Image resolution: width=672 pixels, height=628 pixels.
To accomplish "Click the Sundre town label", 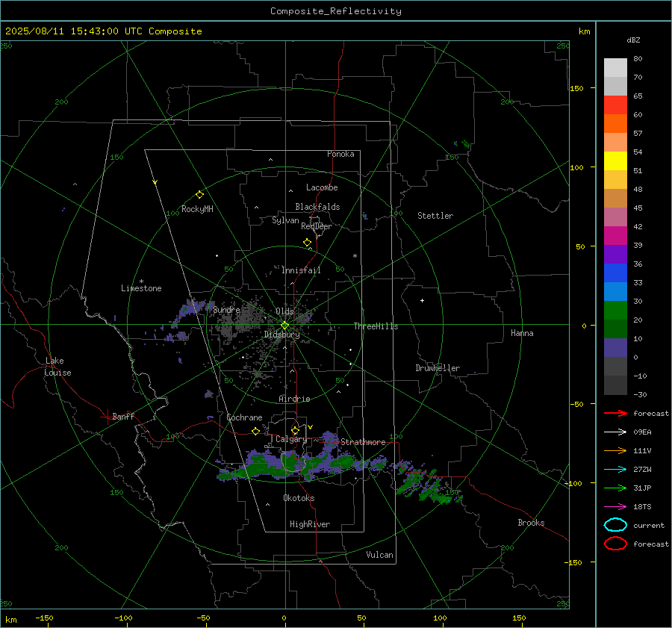I will (226, 310).
